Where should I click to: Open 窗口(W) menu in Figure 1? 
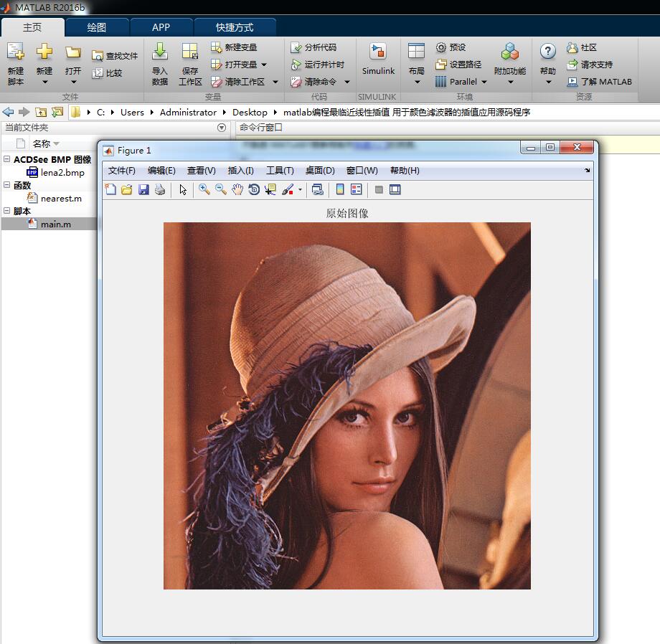tap(362, 171)
